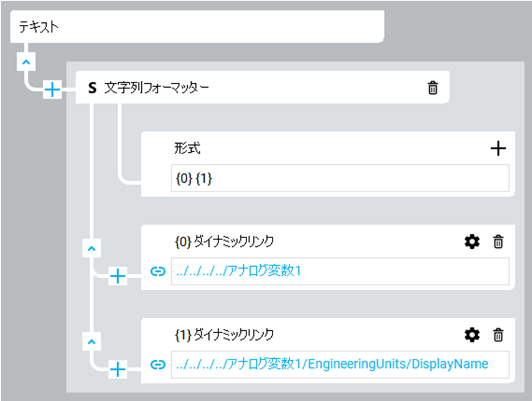Collapse the {0} ダイナミックリンク branch chevron
Screen dimensions: 532x401
coord(91,248)
